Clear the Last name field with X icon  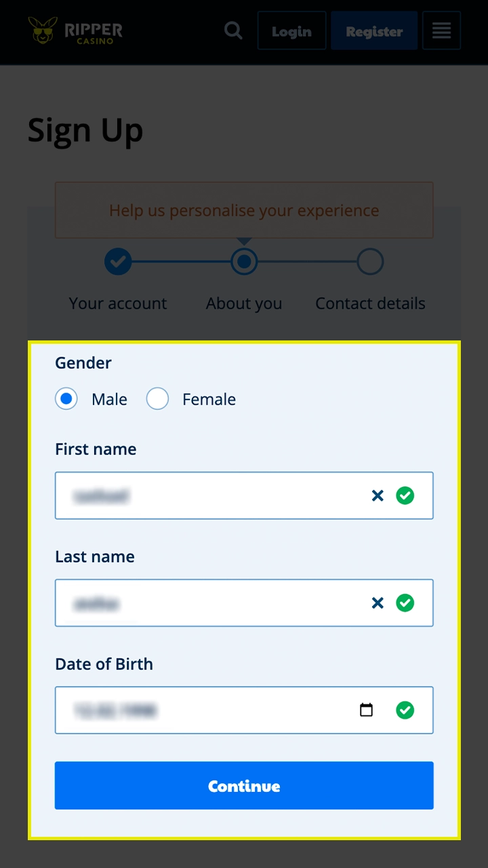(378, 603)
